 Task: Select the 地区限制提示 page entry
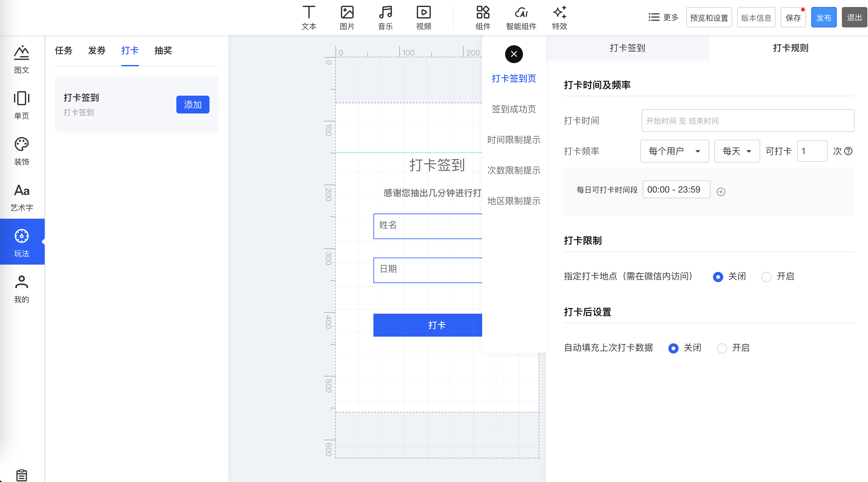[x=513, y=201]
